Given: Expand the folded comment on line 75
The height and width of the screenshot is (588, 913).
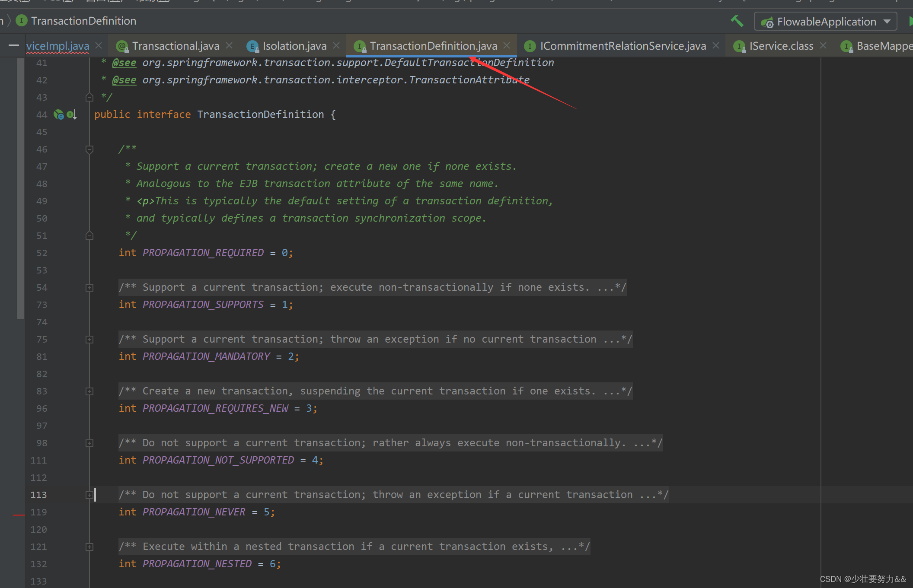Looking at the screenshot, I should [x=89, y=340].
